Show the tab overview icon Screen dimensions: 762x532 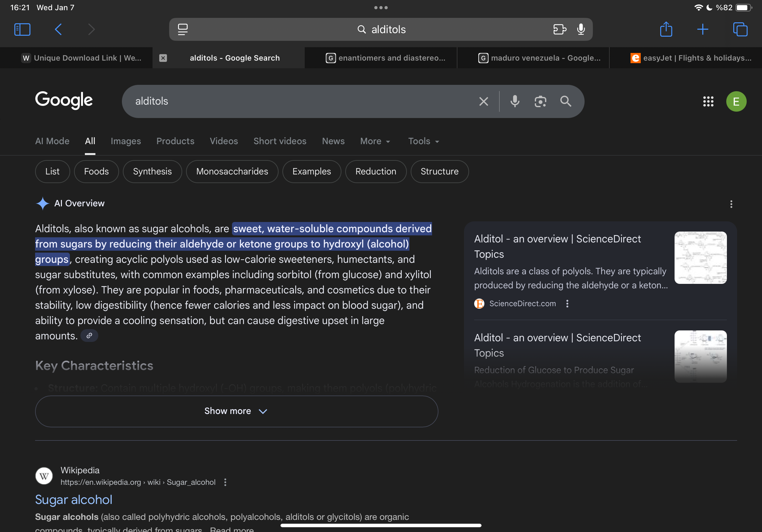click(740, 29)
